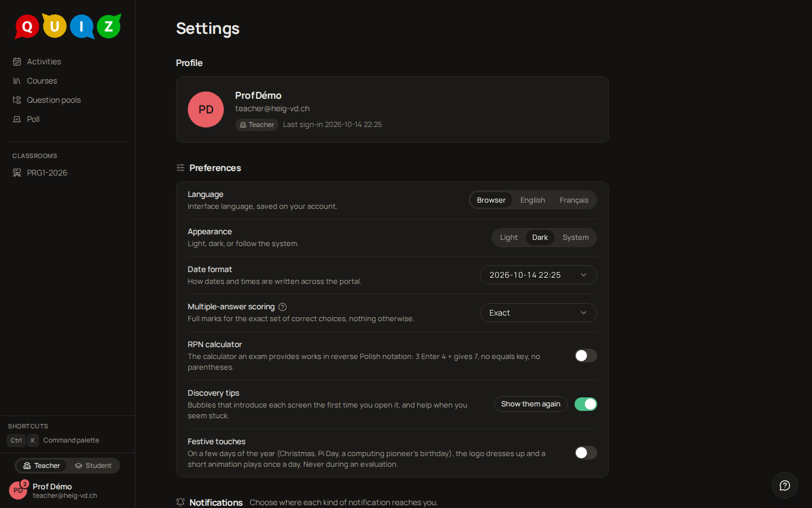Turn on the Festive touches toggle

coord(586,453)
